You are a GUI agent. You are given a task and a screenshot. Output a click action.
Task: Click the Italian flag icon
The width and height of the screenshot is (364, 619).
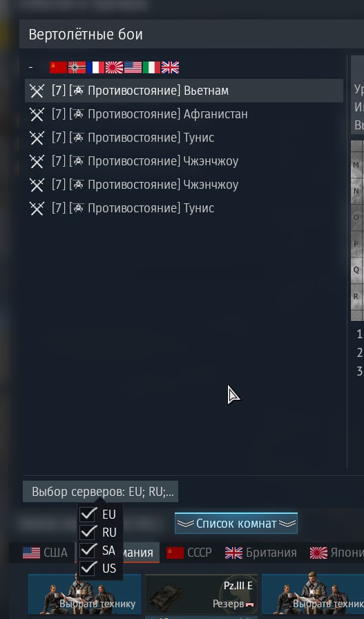pyautogui.click(x=151, y=68)
